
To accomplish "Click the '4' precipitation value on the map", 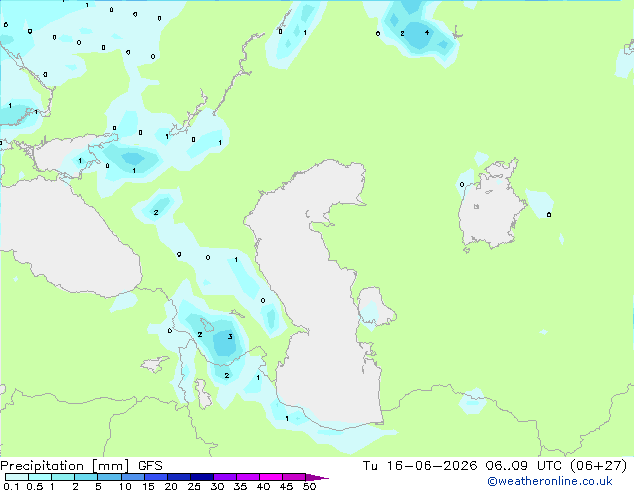I will click(427, 32).
